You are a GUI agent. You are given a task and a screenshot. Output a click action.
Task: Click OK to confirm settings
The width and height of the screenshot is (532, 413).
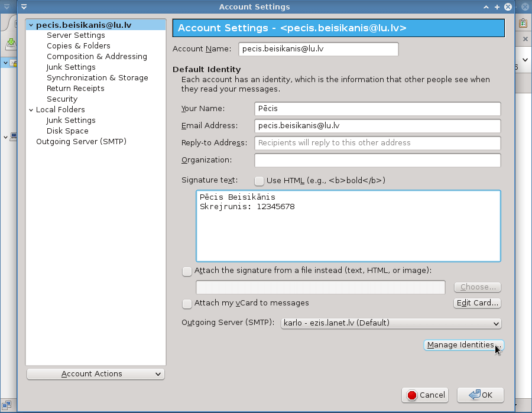coord(481,395)
